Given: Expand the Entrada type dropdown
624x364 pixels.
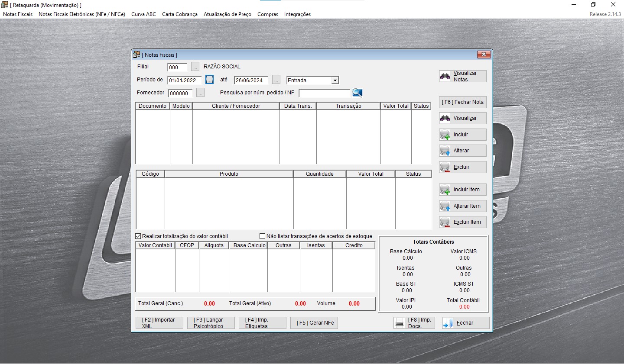Looking at the screenshot, I should click(x=335, y=81).
